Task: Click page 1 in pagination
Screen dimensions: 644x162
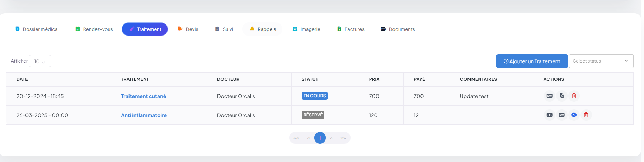Action: click(x=320, y=138)
